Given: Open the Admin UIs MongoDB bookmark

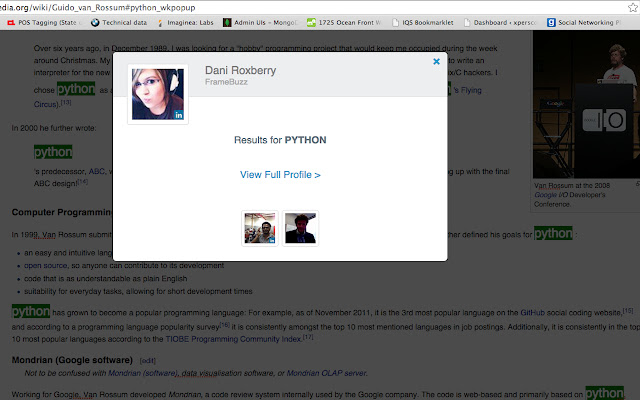Looking at the screenshot, I should [260, 22].
